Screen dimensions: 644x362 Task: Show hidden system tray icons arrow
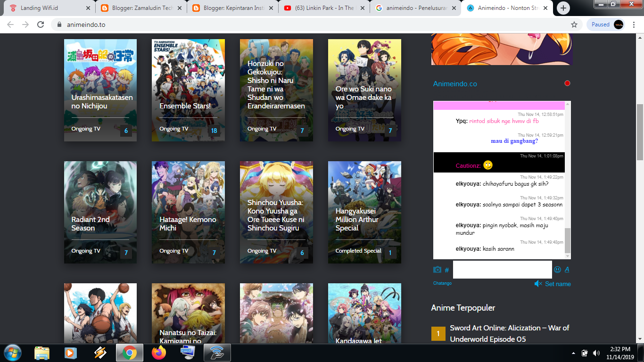click(x=574, y=353)
